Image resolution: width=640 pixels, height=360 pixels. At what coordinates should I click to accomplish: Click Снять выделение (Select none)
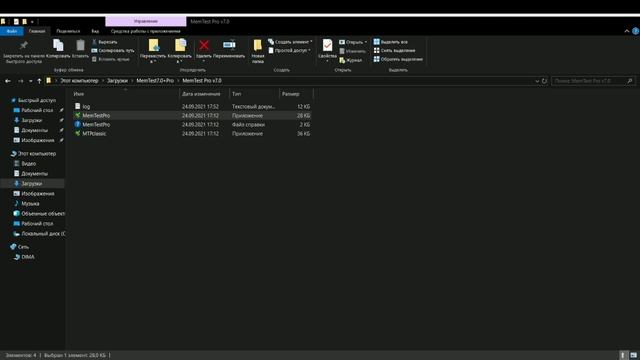click(394, 51)
